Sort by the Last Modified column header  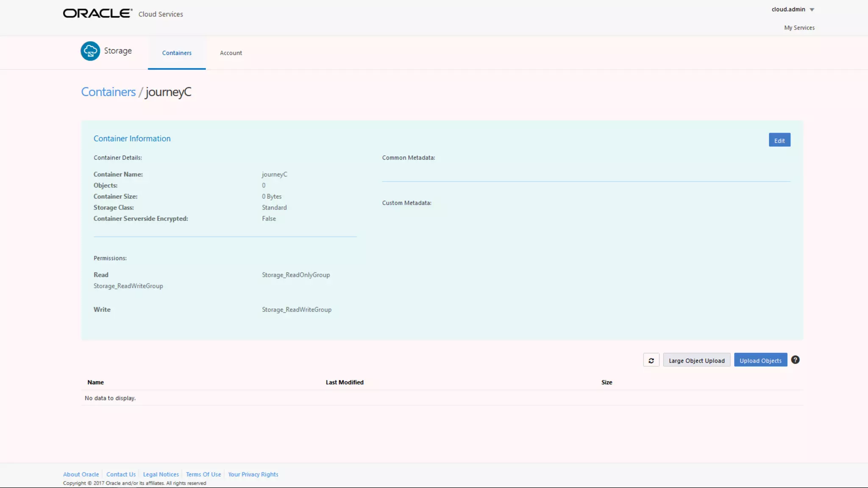(345, 382)
